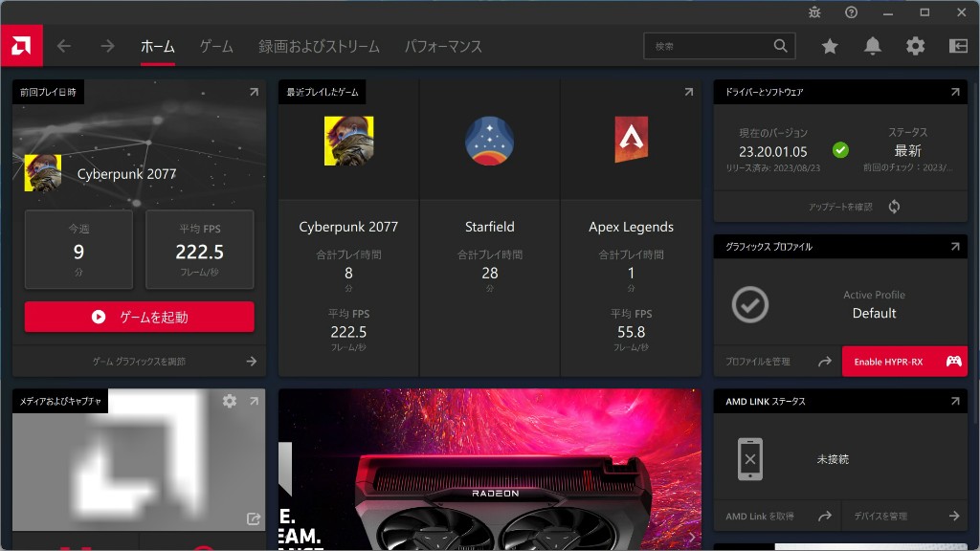980x551 pixels.
Task: Expand the メディアおよびキャプチャ card arrow
Action: coord(254,401)
